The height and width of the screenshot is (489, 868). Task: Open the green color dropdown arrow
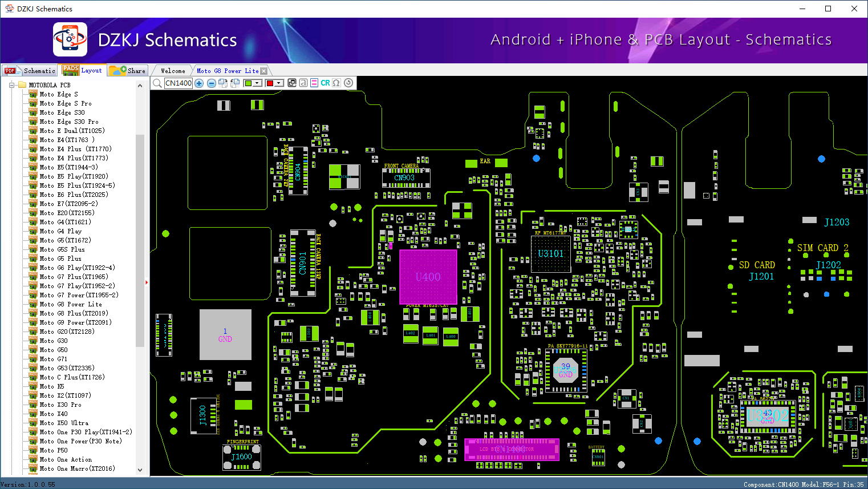[x=257, y=83]
